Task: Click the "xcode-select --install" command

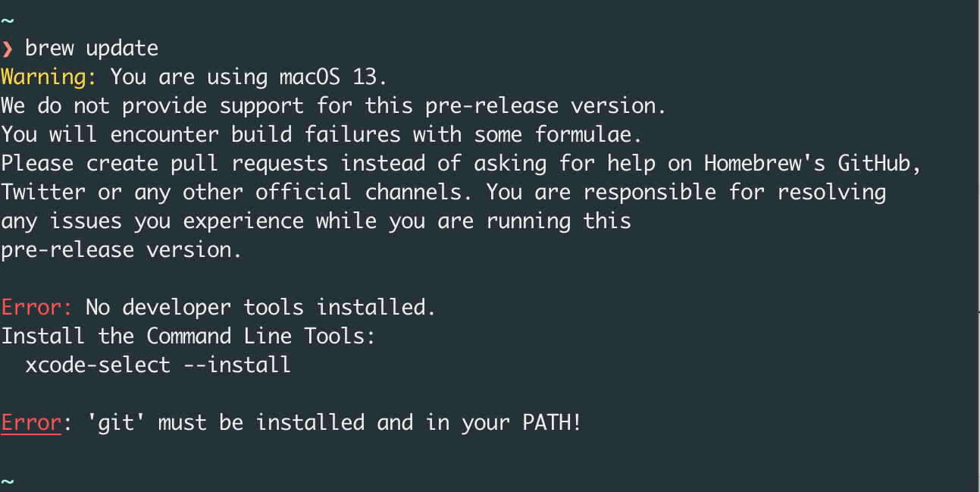Action: click(x=158, y=365)
